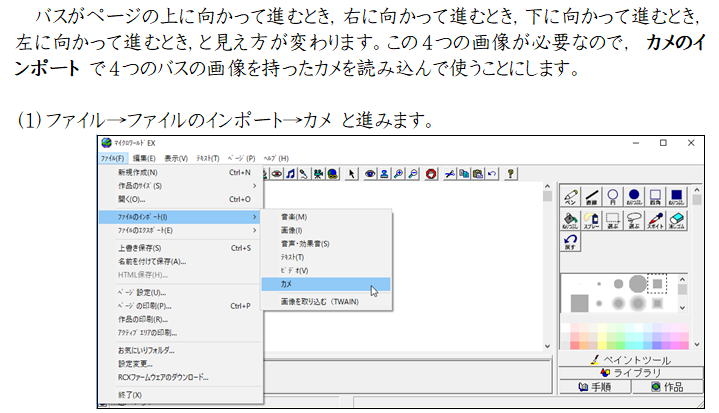
Task: Choose 音声・効果音(S) import option
Action: 326,244
